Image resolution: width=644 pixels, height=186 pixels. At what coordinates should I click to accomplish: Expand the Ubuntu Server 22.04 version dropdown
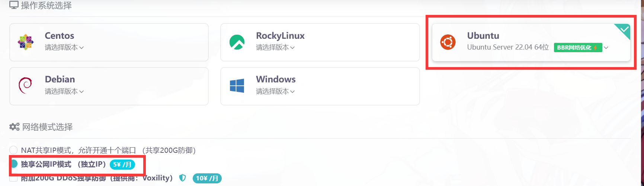coord(606,48)
